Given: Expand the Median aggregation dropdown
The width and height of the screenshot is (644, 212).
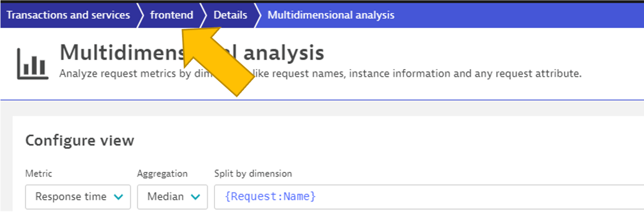Looking at the screenshot, I should pyautogui.click(x=172, y=197).
